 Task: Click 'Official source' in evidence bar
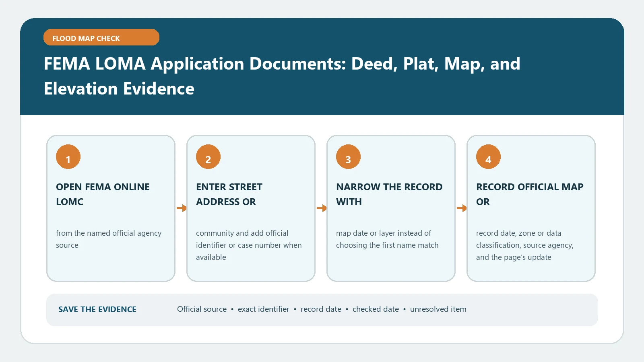[x=202, y=309]
